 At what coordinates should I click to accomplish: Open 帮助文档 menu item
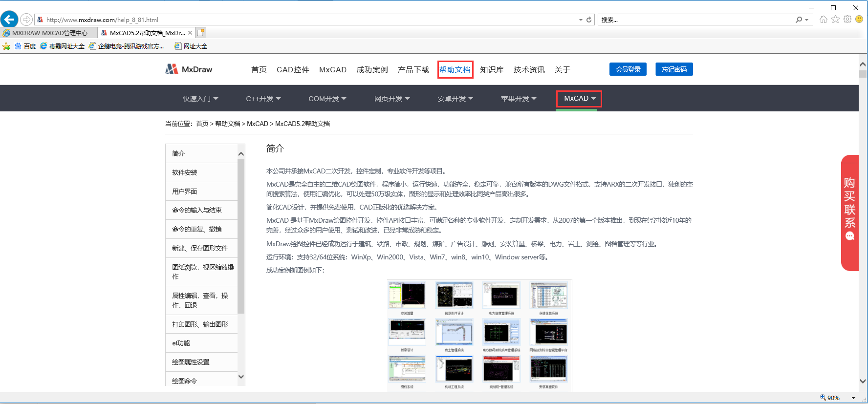(455, 69)
